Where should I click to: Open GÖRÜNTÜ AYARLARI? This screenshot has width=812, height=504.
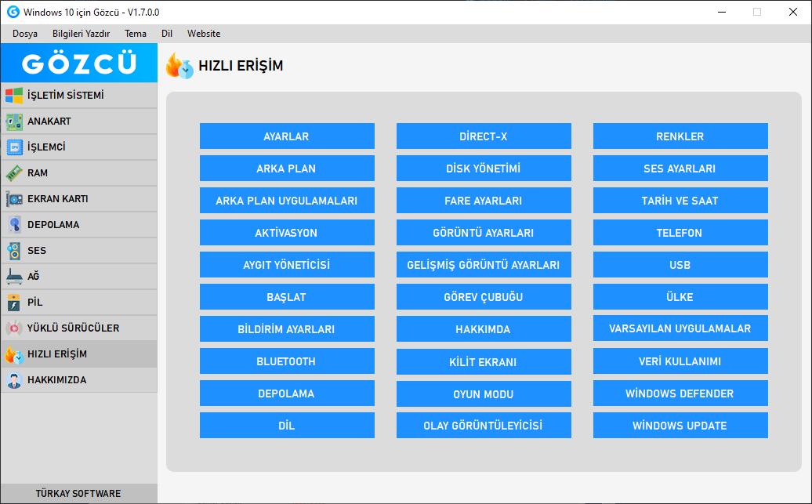point(484,233)
